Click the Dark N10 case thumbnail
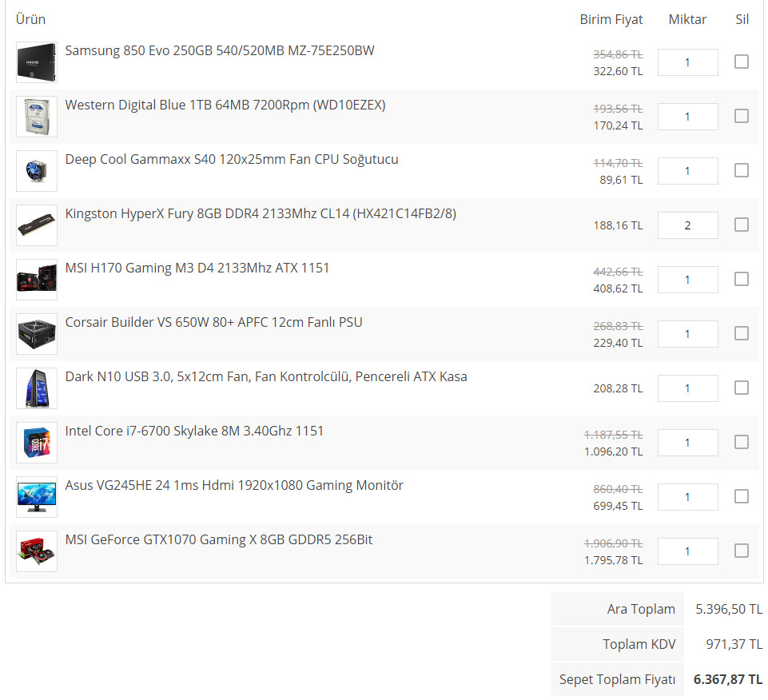This screenshot has width=768, height=700. click(37, 388)
